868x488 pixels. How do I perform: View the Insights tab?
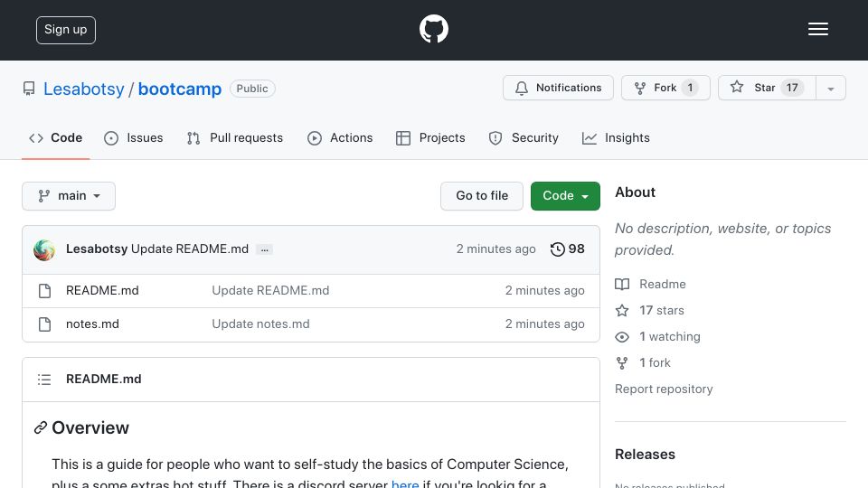[x=616, y=137]
